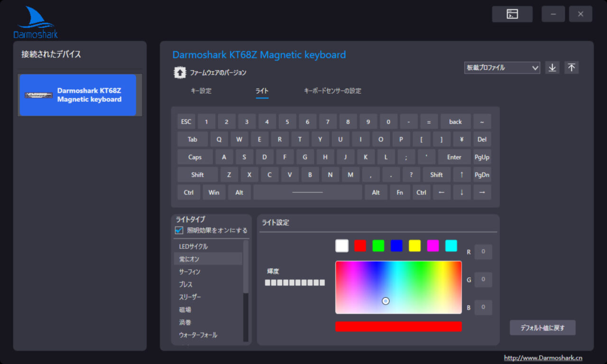Select the サーフィン light effect
The width and height of the screenshot is (607, 364).
(x=208, y=272)
